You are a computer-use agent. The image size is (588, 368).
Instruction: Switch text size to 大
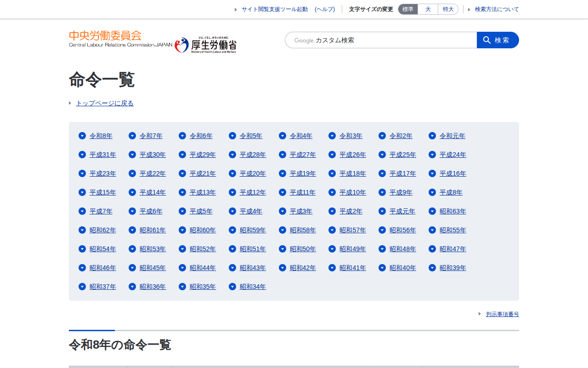[428, 9]
